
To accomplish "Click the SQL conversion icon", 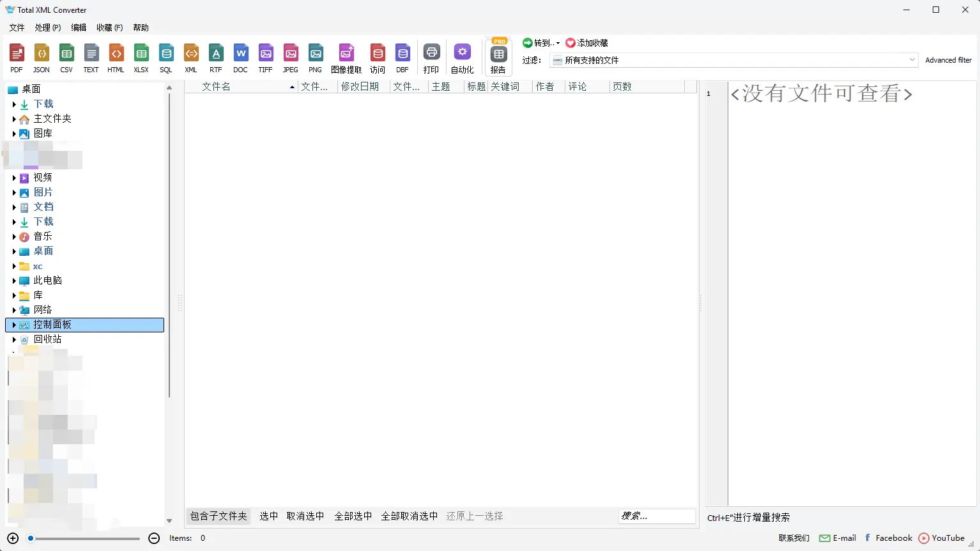I will [166, 58].
